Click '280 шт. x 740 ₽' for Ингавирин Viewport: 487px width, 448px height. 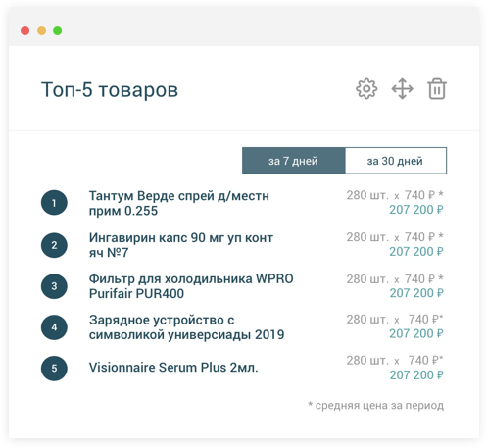[395, 237]
